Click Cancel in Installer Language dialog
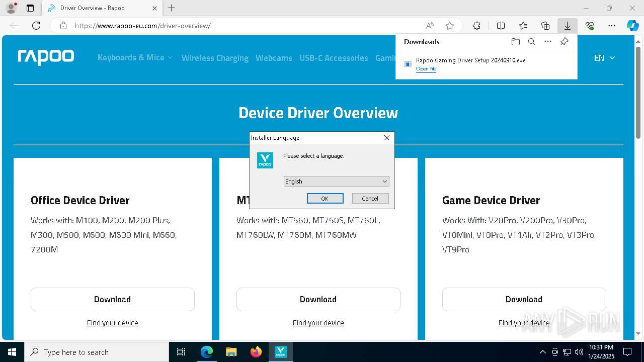This screenshot has height=362, width=644. [370, 199]
